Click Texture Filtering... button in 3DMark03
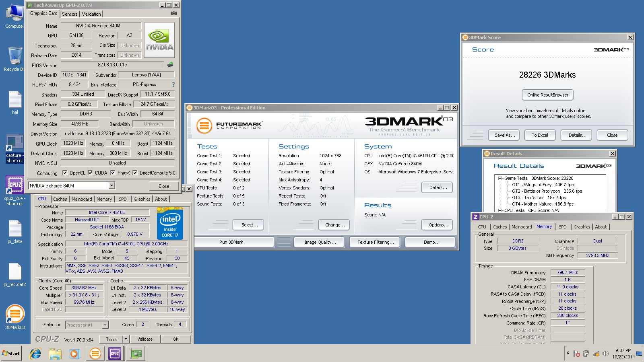Screen dimensions: 644x362 point(376,242)
